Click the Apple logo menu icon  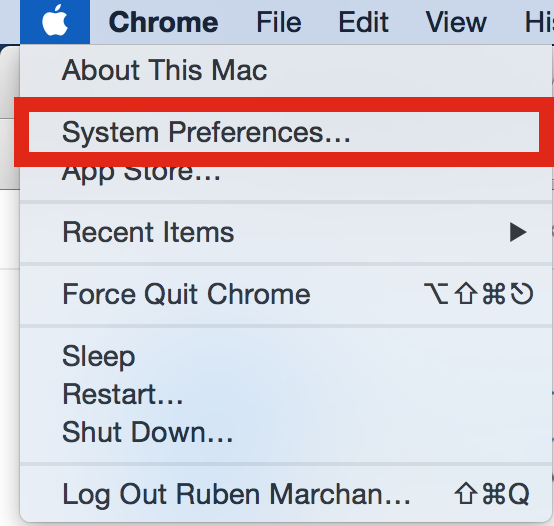55,22
